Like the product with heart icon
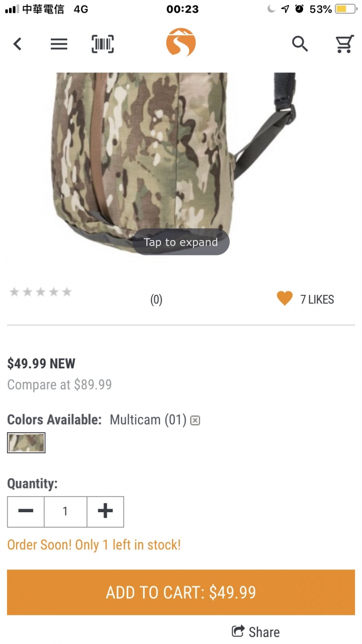This screenshot has height=644, width=362. point(285,299)
